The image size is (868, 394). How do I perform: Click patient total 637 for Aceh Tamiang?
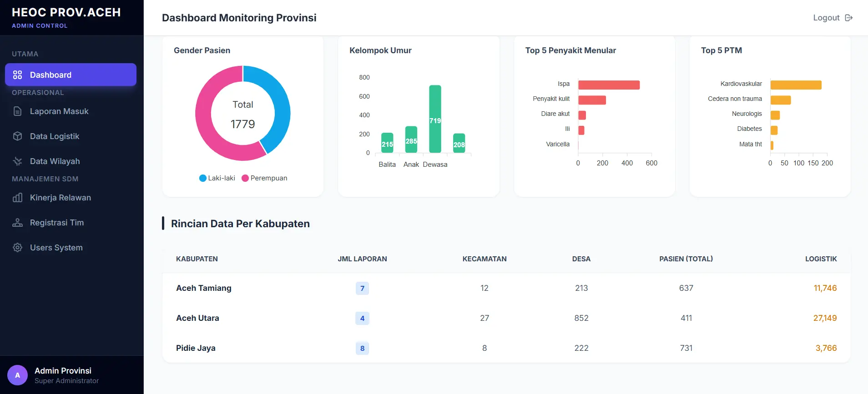686,288
